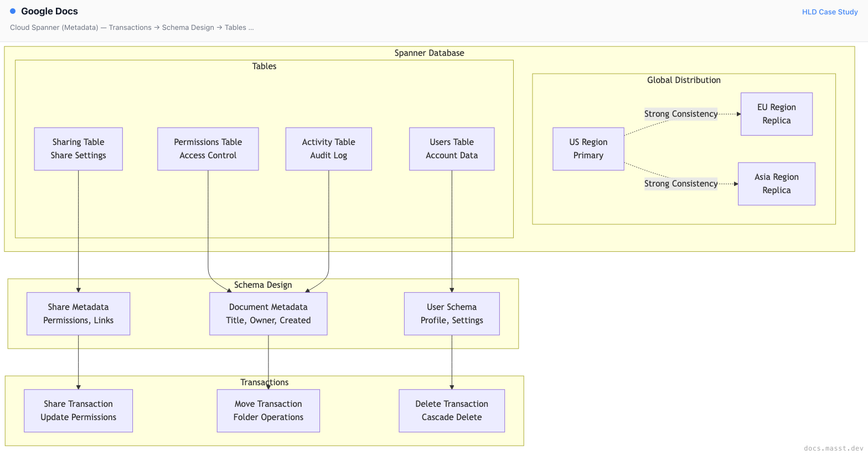Select the Cloud Spanner breadcrumb subtitle text
Viewport: 868px width, 455px height.
point(132,27)
